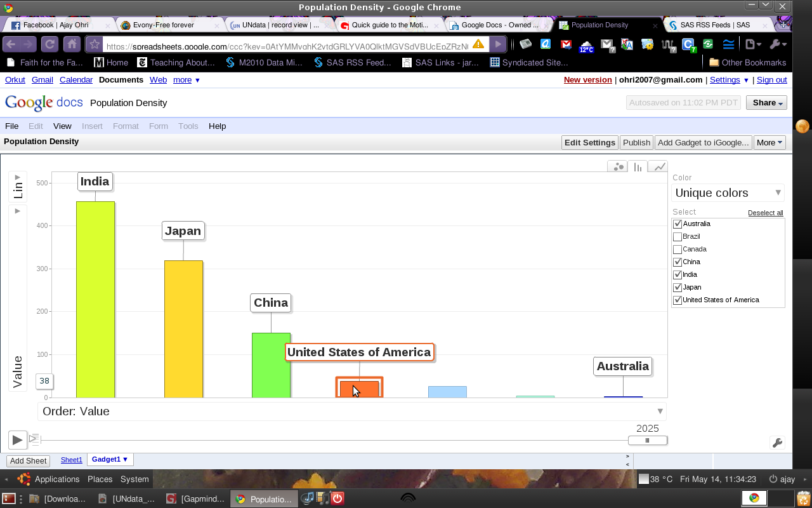Switch to bubble chart view icon
The height and width of the screenshot is (508, 812).
(x=617, y=167)
